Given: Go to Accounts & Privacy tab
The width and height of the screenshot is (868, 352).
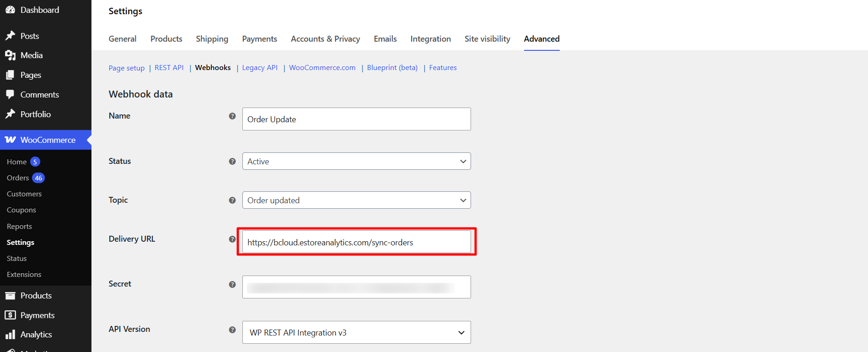Looking at the screenshot, I should click(x=326, y=39).
